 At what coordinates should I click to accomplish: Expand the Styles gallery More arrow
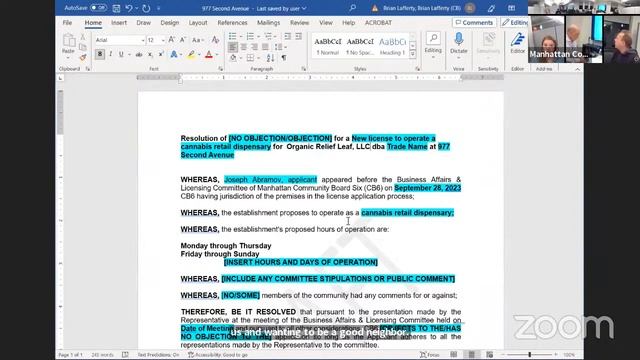[x=413, y=54]
